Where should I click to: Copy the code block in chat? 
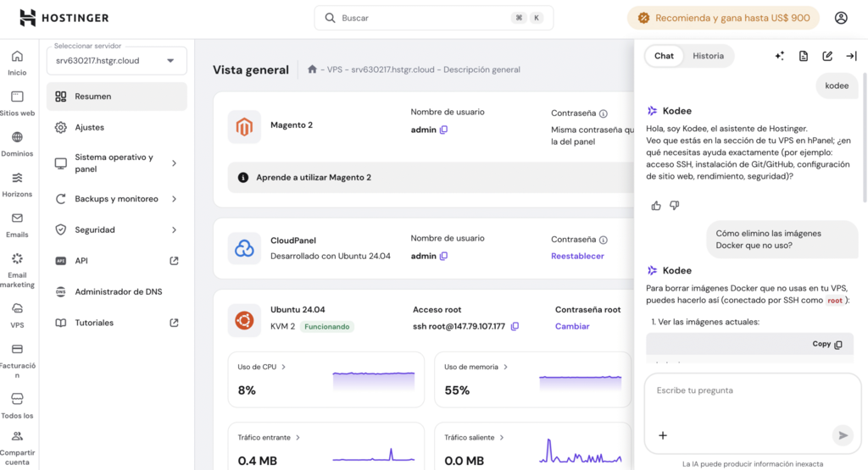click(827, 344)
